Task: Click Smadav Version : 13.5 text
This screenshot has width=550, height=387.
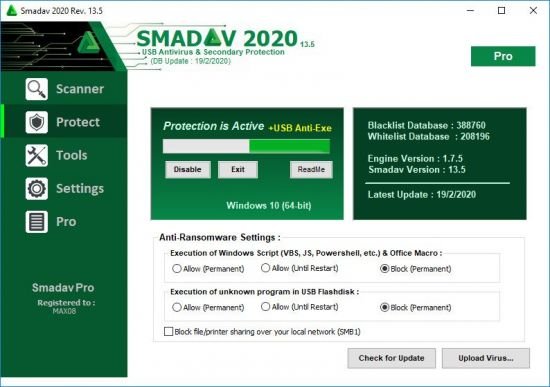Action: click(x=417, y=170)
